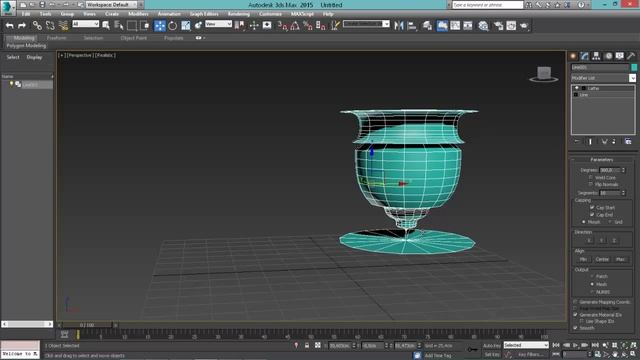Open the Graph Editors menu
640x360 pixels.
(204, 14)
